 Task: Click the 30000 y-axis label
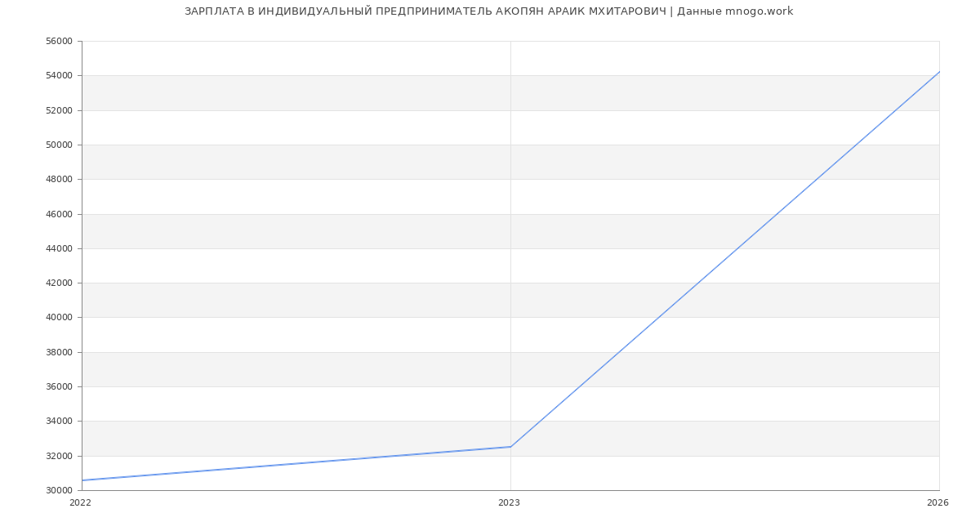coord(60,490)
